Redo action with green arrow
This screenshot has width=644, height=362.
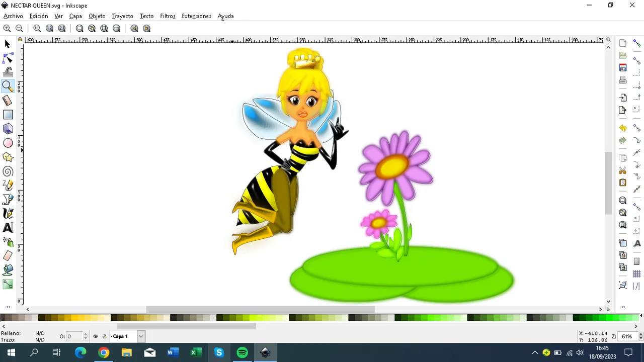623,140
